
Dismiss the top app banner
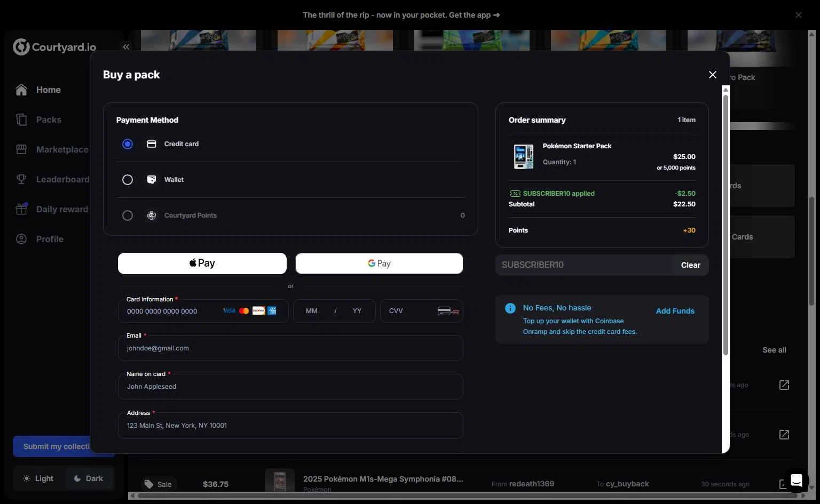pyautogui.click(x=798, y=15)
